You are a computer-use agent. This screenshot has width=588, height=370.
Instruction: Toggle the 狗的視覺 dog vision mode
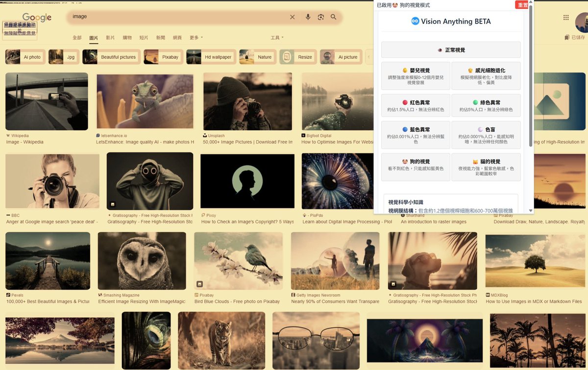pyautogui.click(x=416, y=167)
